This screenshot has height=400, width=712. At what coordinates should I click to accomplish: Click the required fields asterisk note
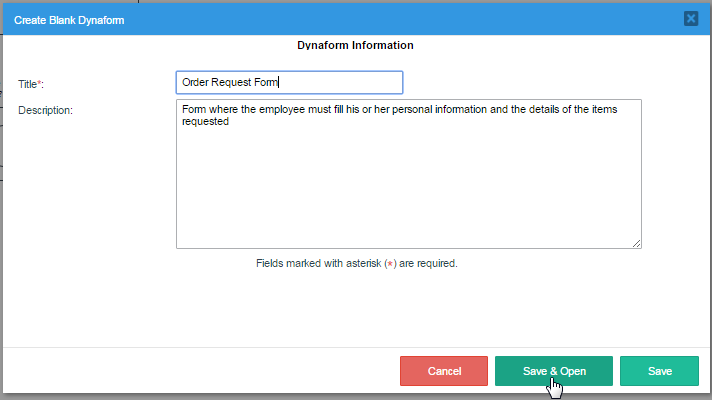coord(356,264)
